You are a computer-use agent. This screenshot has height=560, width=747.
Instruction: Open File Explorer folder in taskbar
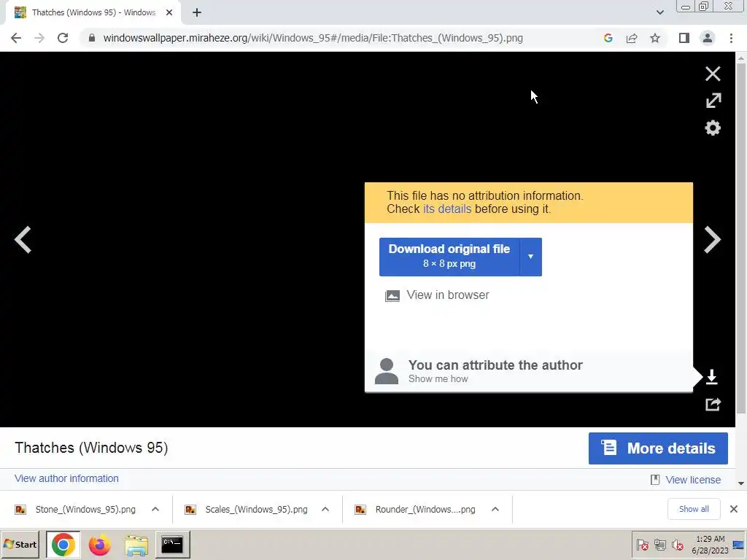click(x=136, y=544)
